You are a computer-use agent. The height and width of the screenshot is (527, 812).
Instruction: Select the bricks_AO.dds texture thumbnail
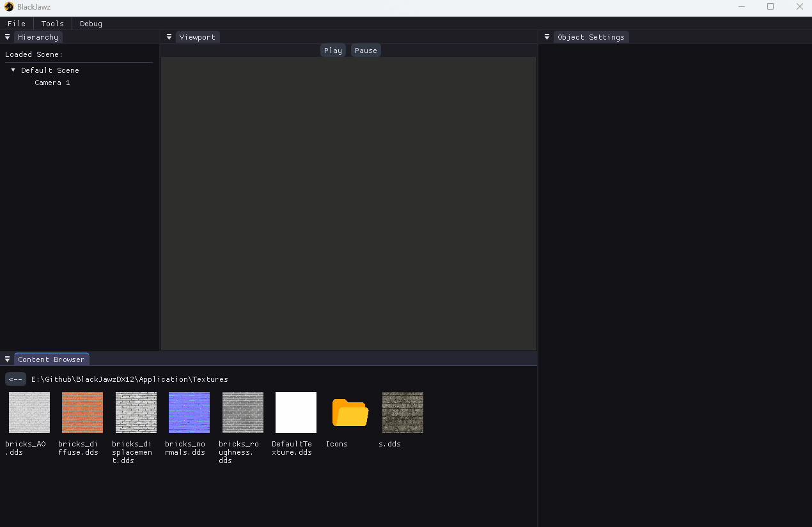[x=29, y=413]
